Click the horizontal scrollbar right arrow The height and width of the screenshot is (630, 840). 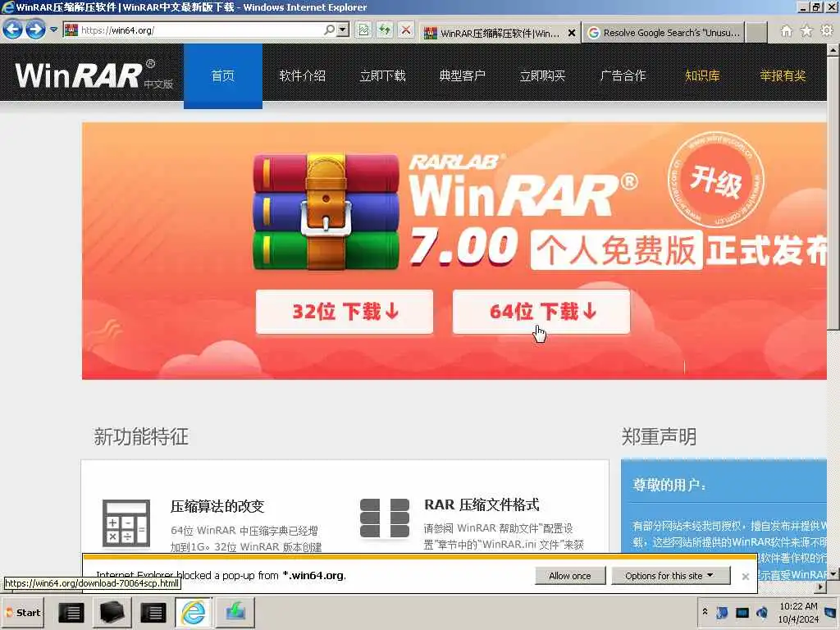pyautogui.click(x=821, y=587)
